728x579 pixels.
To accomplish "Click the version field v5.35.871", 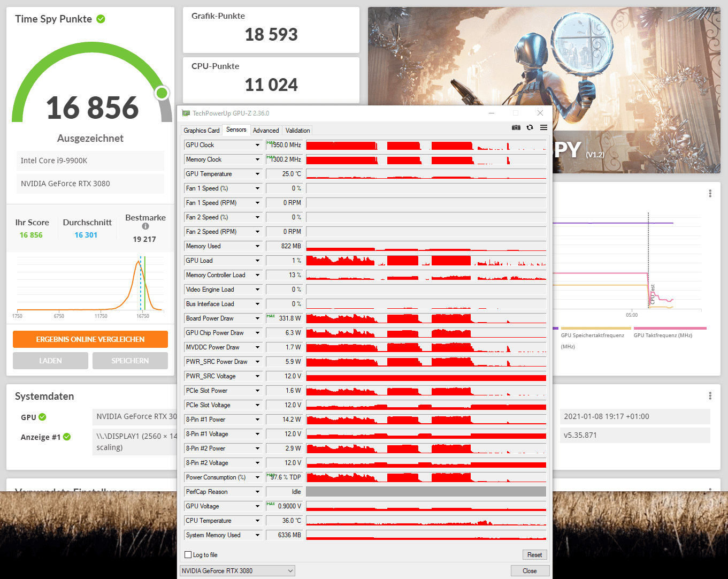I will (635, 435).
